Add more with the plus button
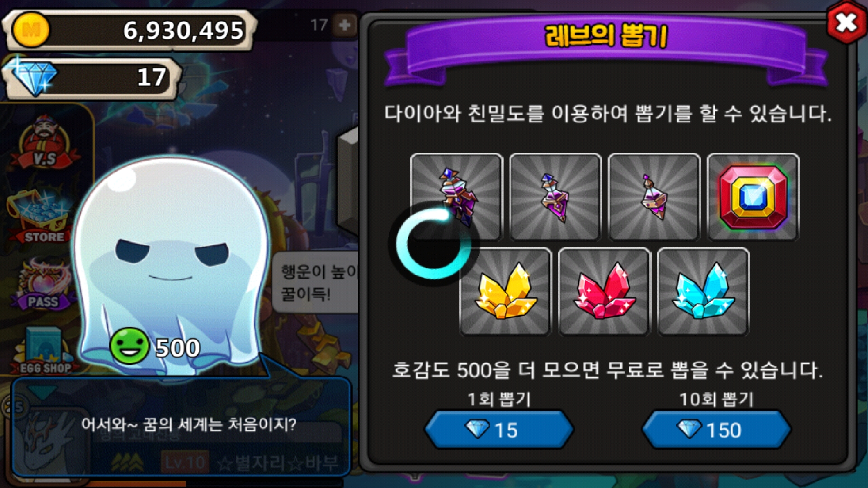 click(345, 25)
